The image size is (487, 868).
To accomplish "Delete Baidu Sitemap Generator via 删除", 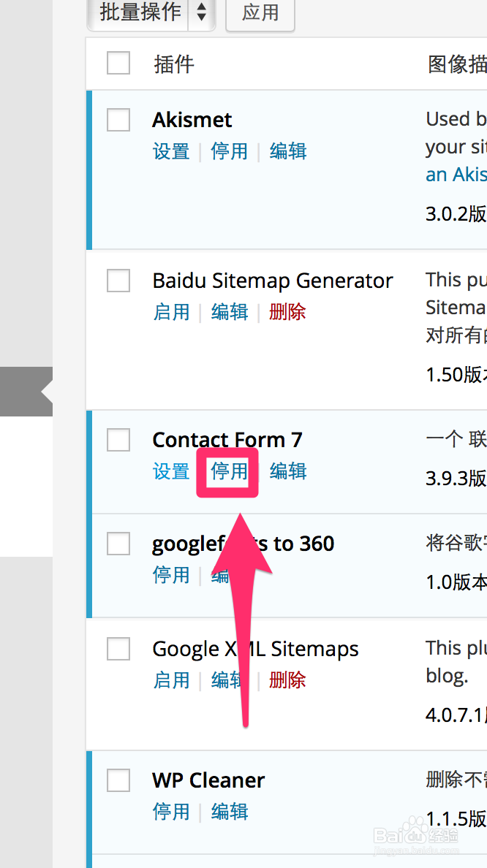I will point(288,312).
